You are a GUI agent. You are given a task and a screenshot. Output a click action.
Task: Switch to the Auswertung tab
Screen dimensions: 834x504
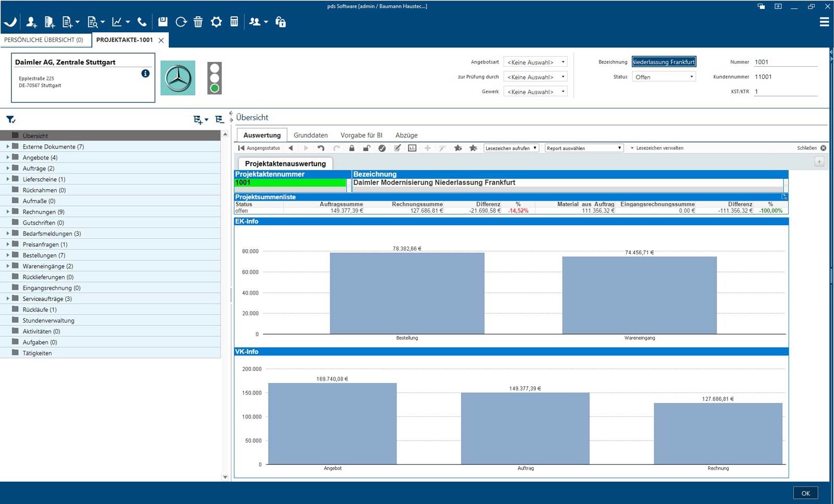262,135
